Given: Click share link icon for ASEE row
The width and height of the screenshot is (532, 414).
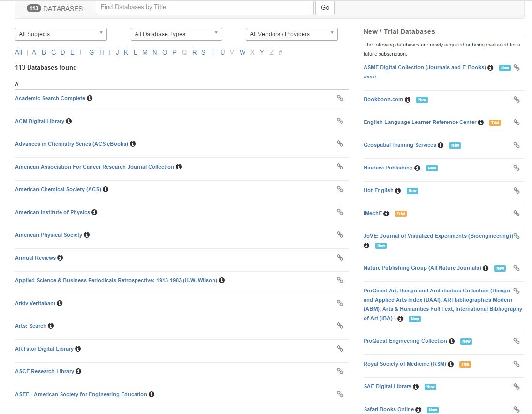Looking at the screenshot, I should [340, 394].
